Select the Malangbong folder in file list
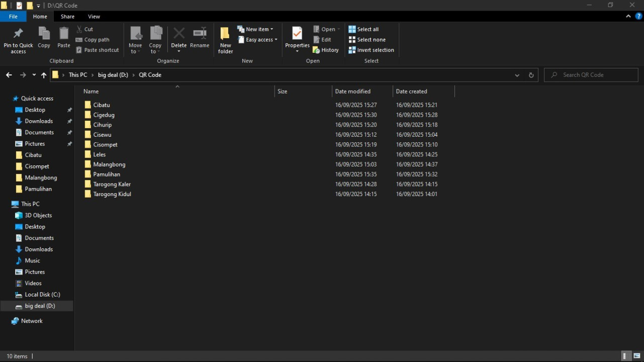644x362 pixels. (109, 164)
